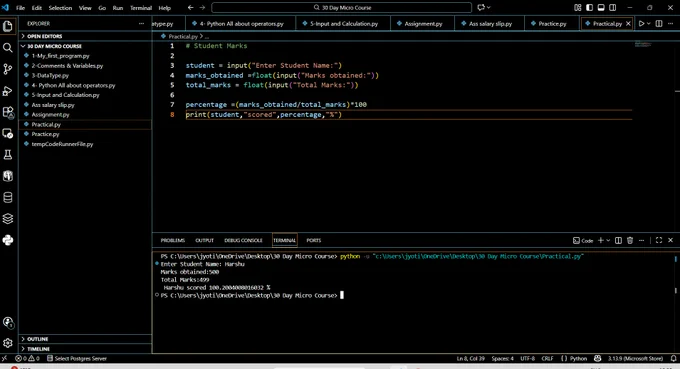Close the Practical.py tab
Image resolution: width=680 pixels, height=369 pixels.
click(628, 23)
